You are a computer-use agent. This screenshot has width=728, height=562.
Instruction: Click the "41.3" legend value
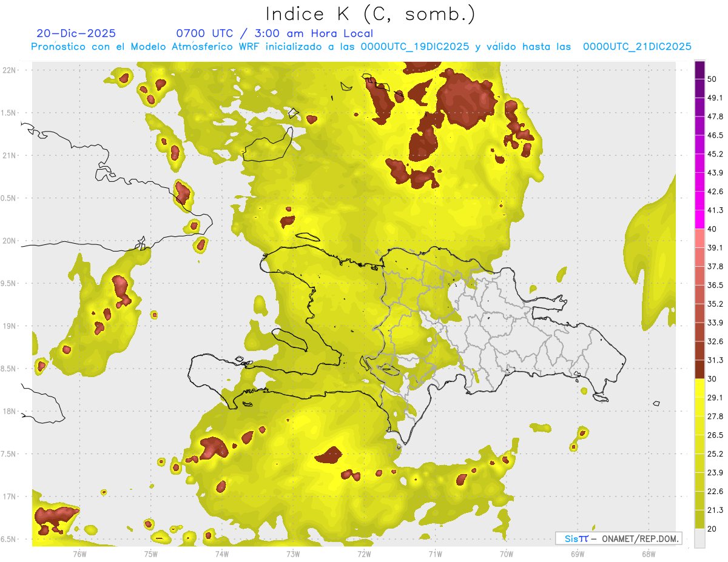tap(716, 210)
